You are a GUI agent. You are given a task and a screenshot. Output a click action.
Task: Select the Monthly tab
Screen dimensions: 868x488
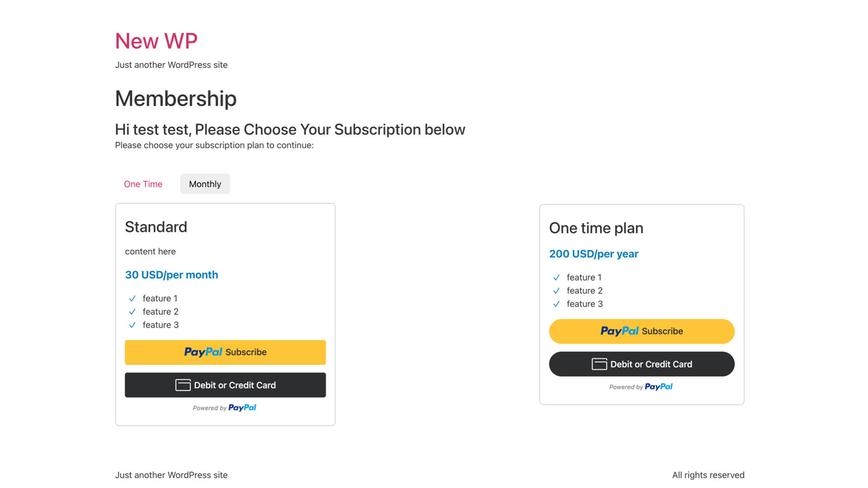point(205,184)
